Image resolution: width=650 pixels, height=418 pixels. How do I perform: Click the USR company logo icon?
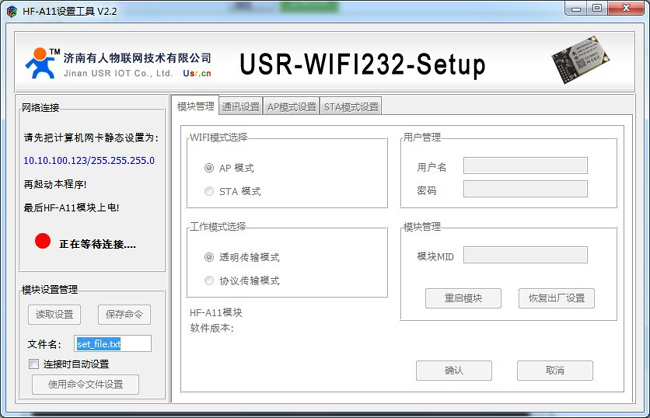[41, 63]
